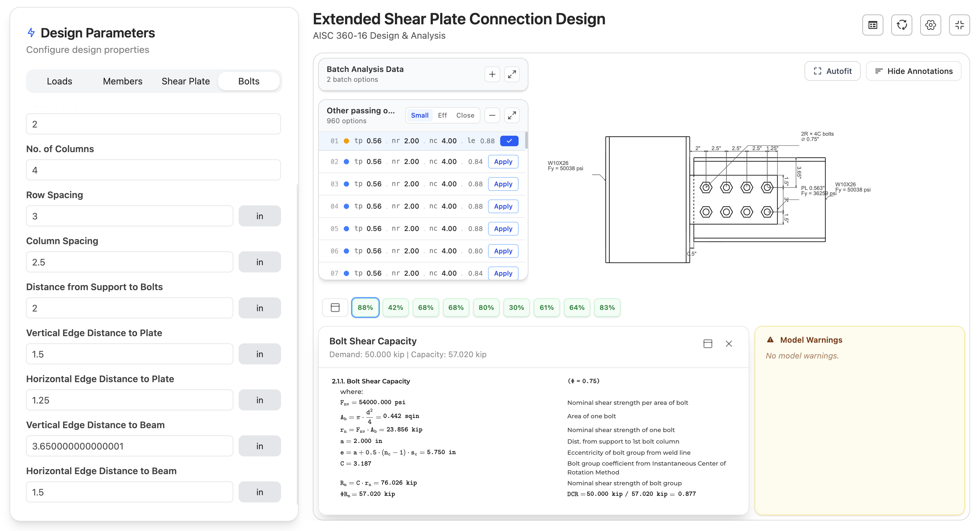Sort passing options by Close
Viewport: 980px width, 531px height.
point(465,115)
